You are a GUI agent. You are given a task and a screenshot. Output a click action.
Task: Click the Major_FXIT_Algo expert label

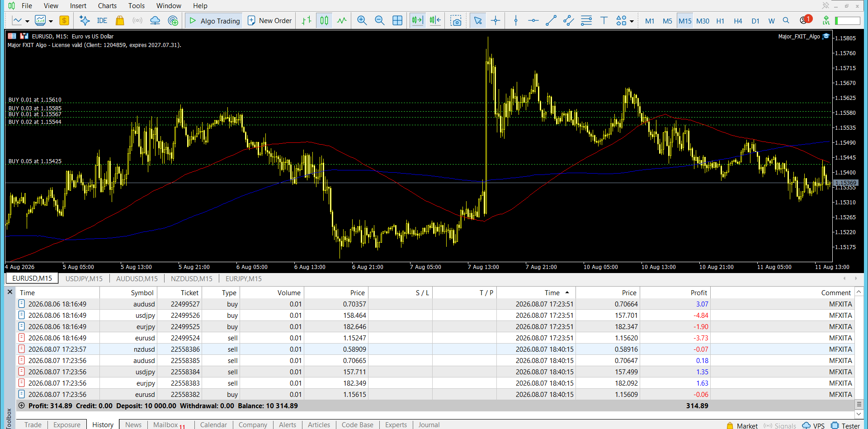799,36
